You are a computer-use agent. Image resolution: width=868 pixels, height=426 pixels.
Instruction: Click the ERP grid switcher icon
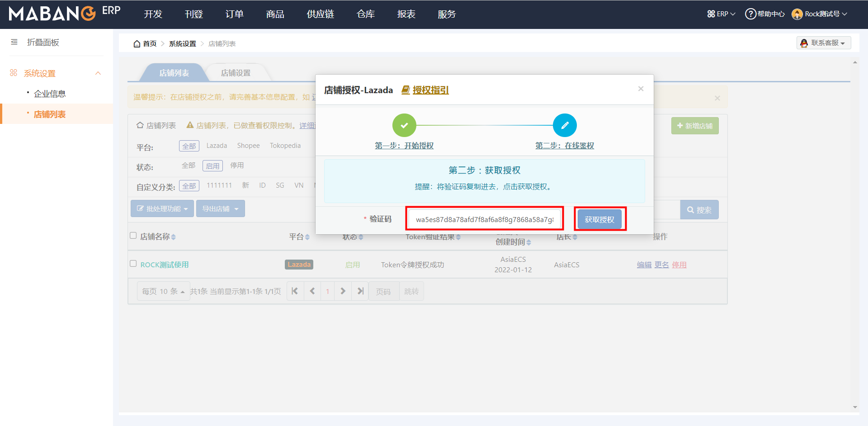coord(711,14)
